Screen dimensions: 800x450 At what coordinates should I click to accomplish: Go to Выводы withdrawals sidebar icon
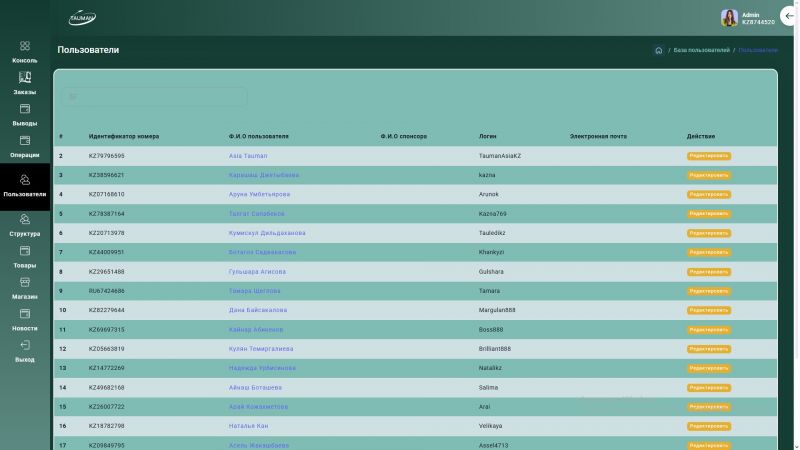25,109
